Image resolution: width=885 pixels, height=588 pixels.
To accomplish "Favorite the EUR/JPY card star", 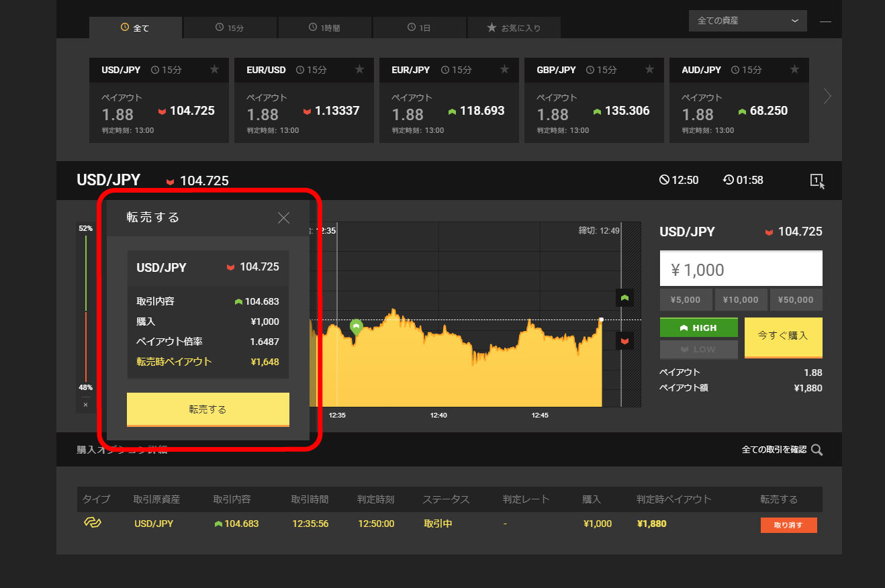I will point(504,69).
